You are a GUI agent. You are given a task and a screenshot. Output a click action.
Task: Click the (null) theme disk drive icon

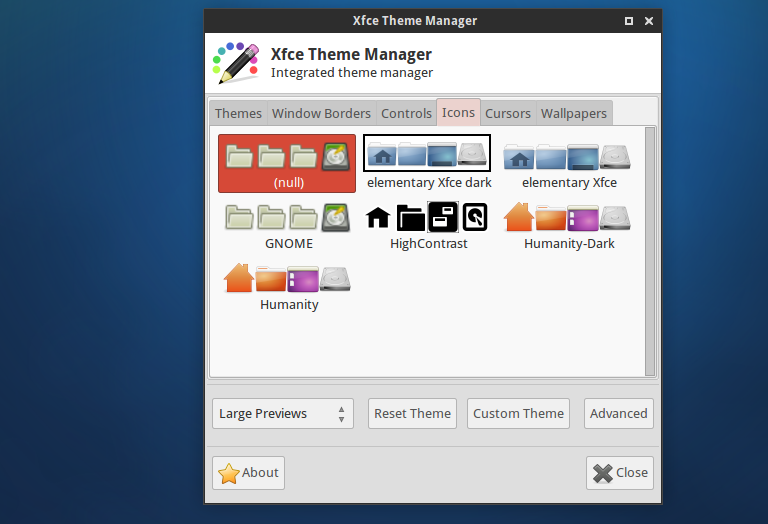coord(336,157)
